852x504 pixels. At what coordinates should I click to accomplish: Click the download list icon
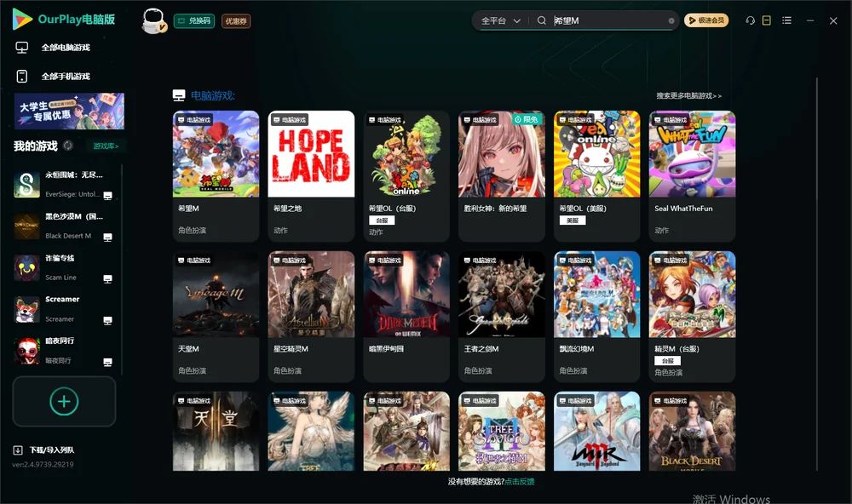click(x=18, y=450)
